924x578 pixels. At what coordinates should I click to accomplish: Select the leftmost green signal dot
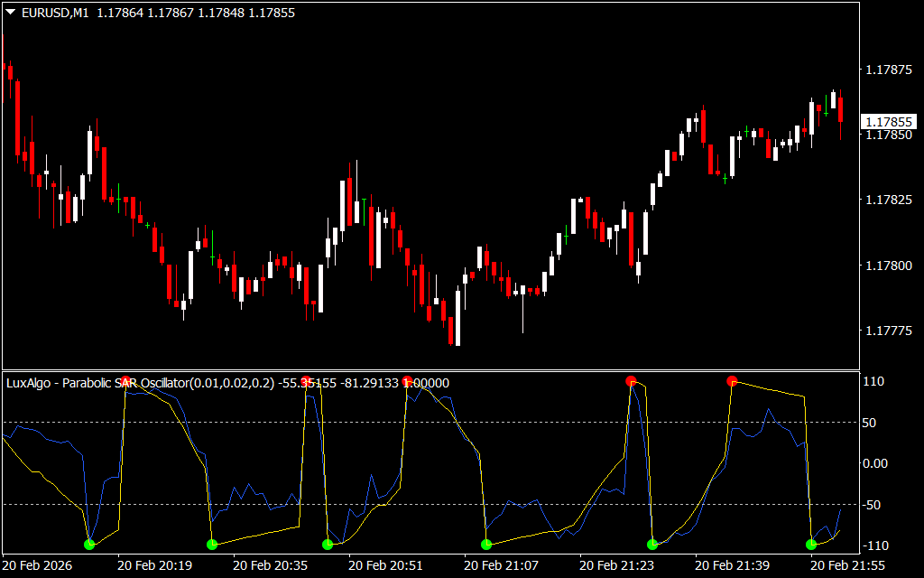click(x=88, y=544)
